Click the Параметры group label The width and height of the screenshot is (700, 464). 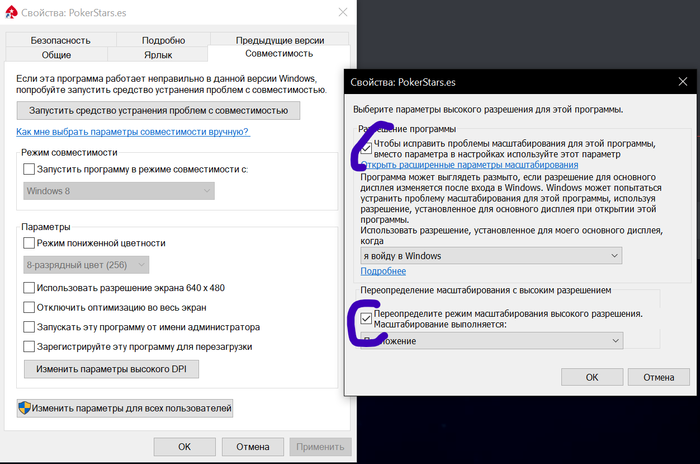pyautogui.click(x=46, y=227)
